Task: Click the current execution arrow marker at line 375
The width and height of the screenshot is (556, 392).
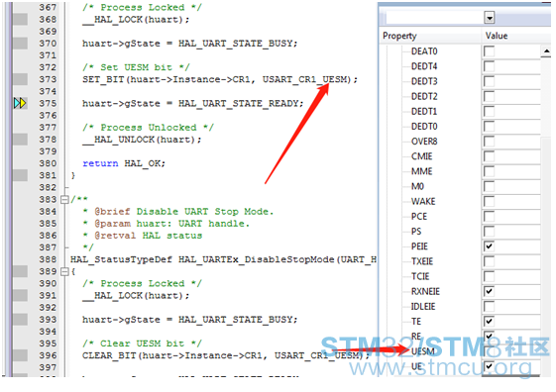Action: tap(20, 103)
